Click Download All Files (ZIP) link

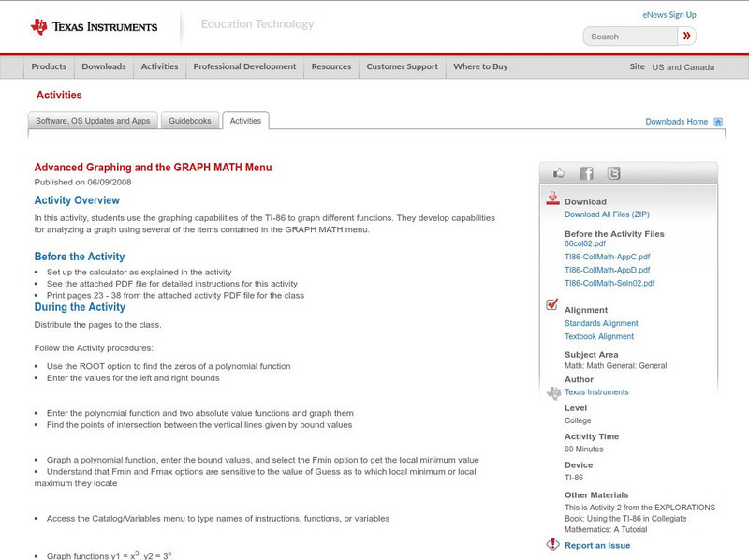click(x=607, y=214)
